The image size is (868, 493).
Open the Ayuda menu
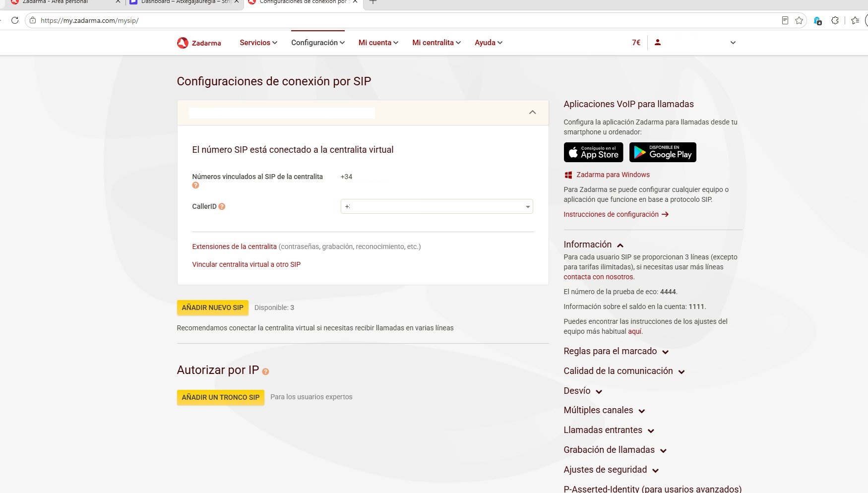click(x=489, y=43)
